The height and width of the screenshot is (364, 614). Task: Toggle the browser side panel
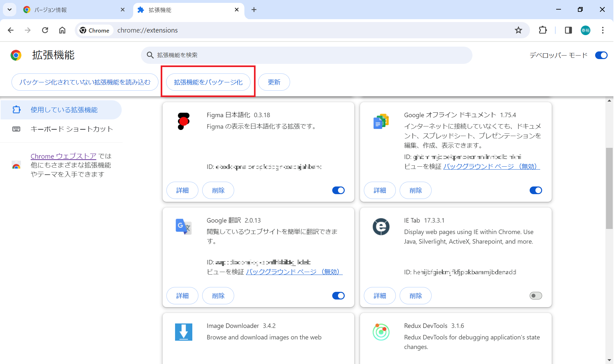pyautogui.click(x=568, y=30)
